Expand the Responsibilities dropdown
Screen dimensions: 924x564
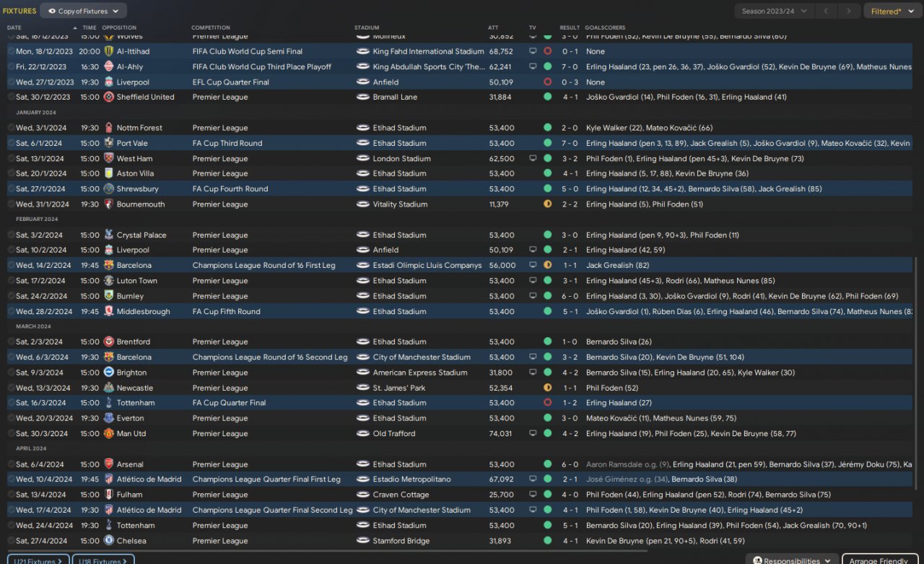point(791,560)
